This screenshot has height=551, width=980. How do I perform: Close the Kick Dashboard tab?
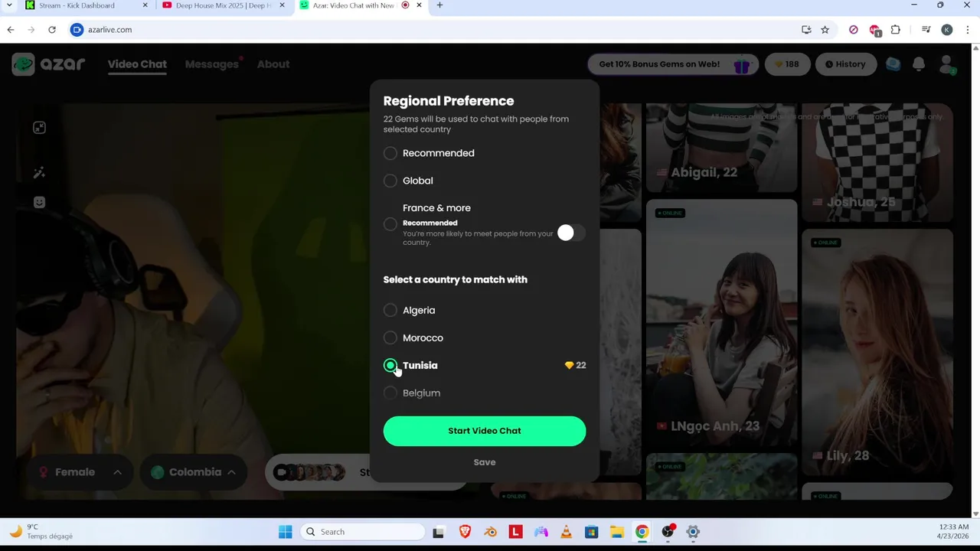[145, 5]
